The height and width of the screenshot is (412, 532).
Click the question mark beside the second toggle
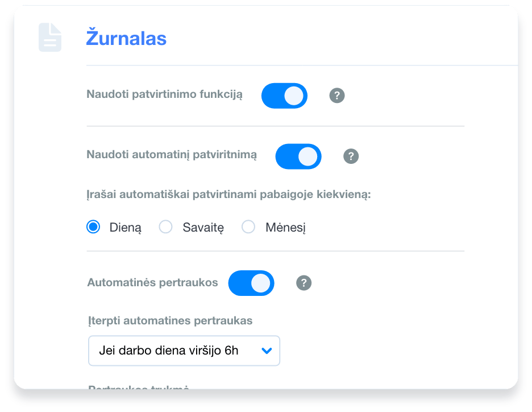351,156
